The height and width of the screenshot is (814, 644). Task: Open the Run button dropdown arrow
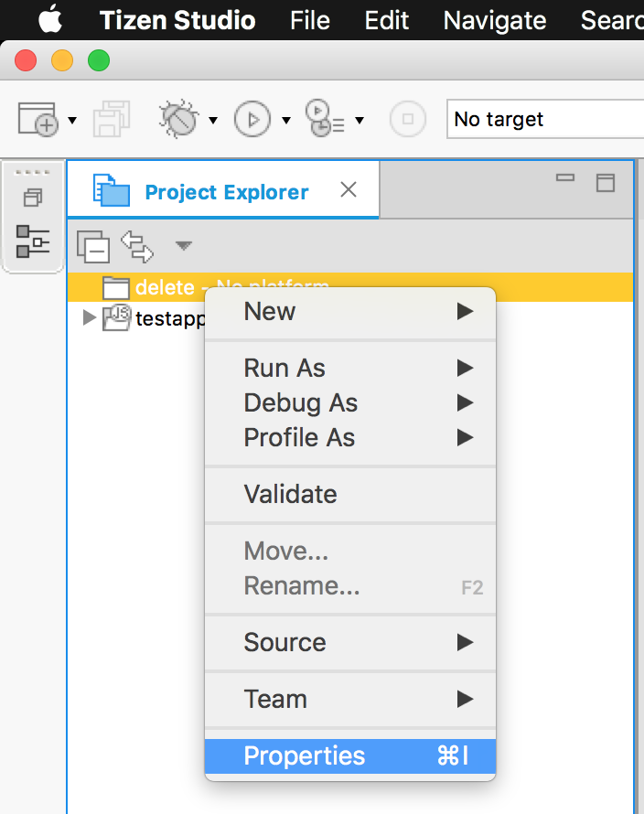click(x=286, y=120)
